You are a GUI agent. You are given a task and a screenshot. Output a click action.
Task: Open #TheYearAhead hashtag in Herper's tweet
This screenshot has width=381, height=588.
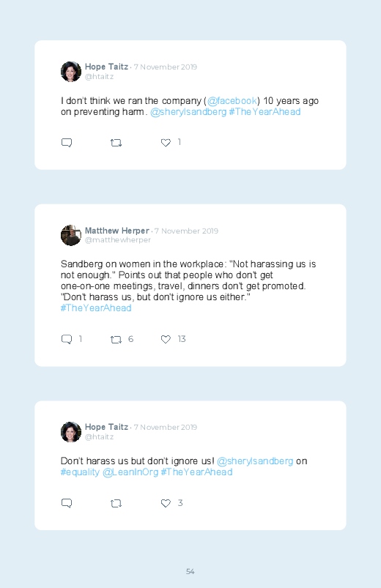click(x=96, y=308)
